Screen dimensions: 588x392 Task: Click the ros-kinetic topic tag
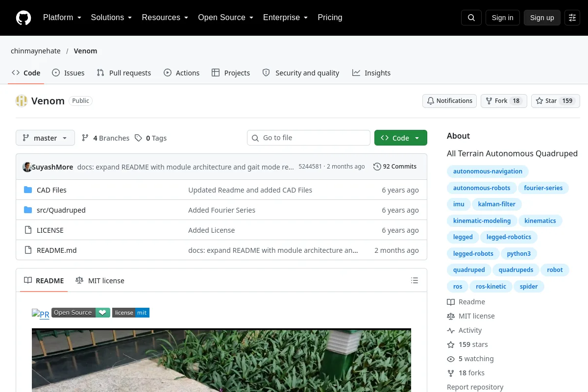tap(490, 287)
